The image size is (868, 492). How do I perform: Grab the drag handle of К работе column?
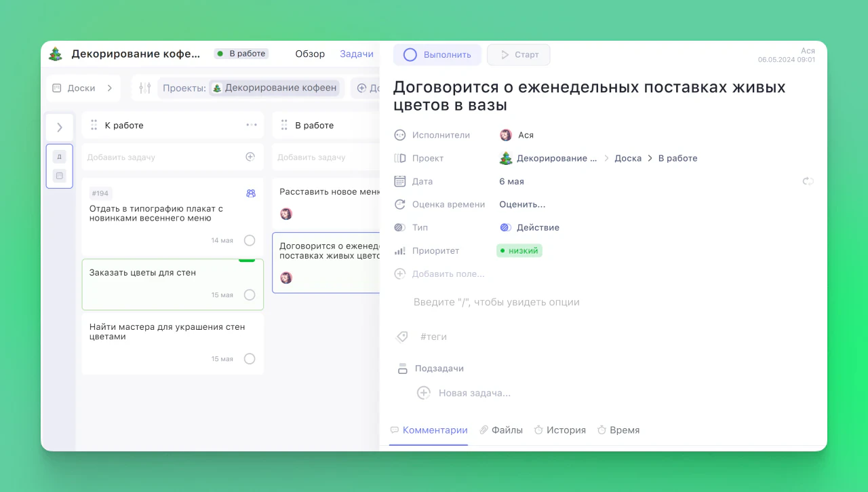pos(94,125)
